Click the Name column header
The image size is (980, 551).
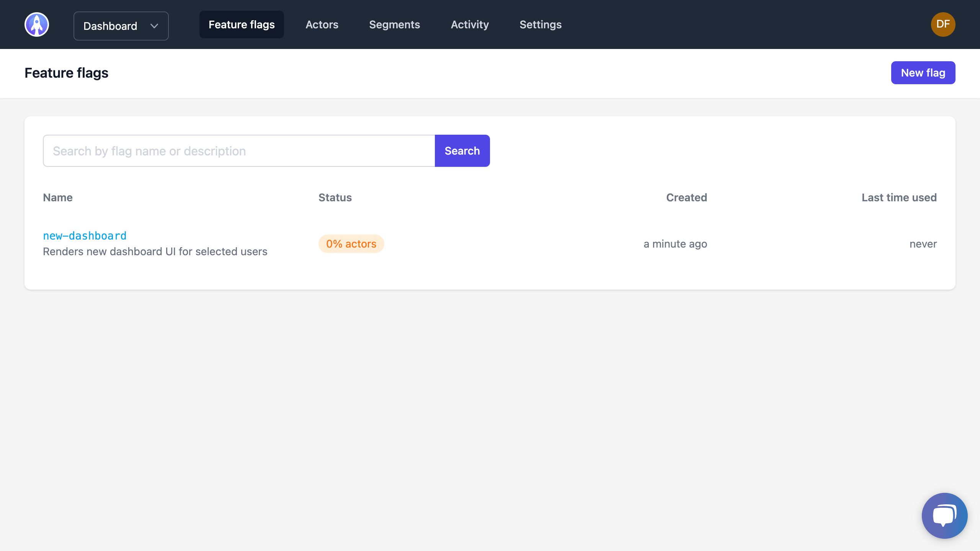coord(58,197)
